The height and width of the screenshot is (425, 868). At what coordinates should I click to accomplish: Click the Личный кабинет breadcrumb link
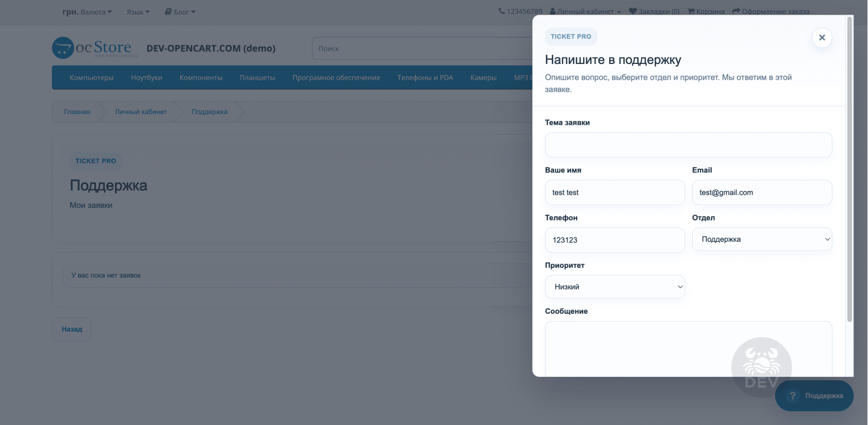[141, 112]
